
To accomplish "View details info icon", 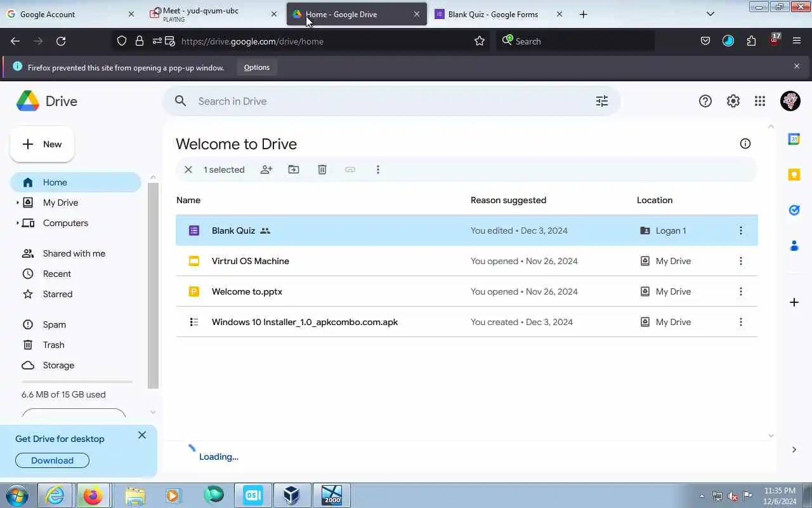I will [745, 144].
